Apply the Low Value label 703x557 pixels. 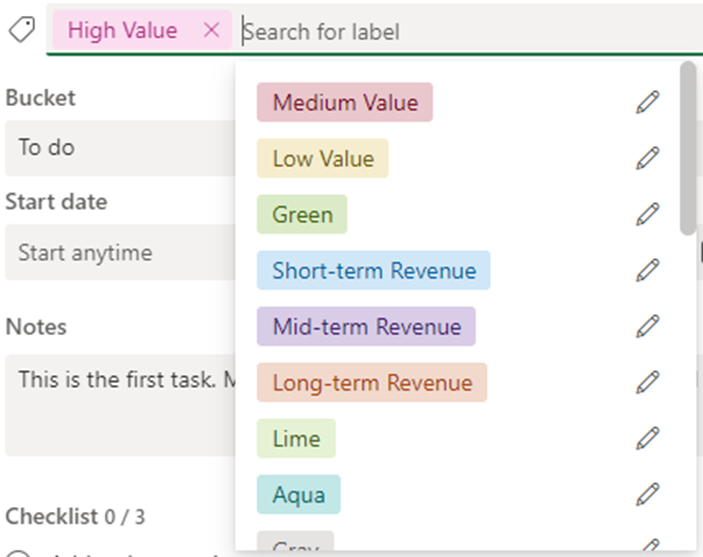pyautogui.click(x=322, y=159)
